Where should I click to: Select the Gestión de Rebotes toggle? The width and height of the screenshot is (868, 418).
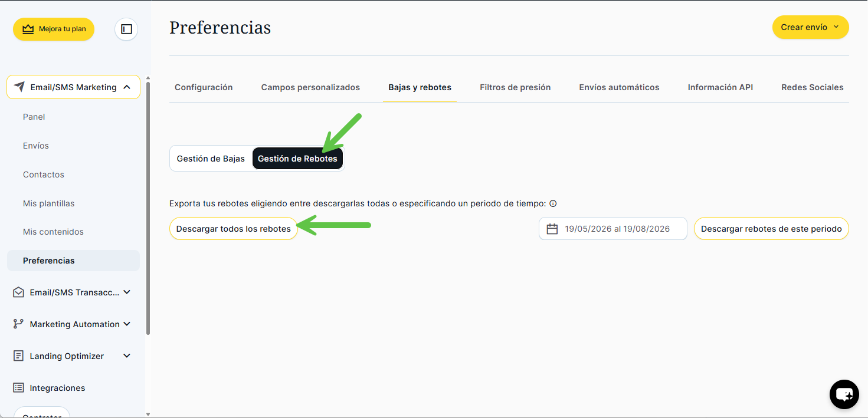(297, 159)
